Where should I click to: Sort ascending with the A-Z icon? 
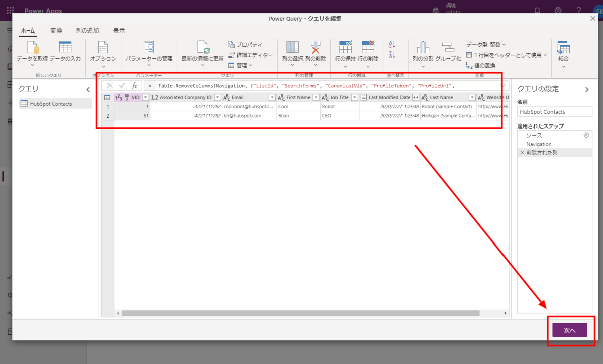pos(392,45)
